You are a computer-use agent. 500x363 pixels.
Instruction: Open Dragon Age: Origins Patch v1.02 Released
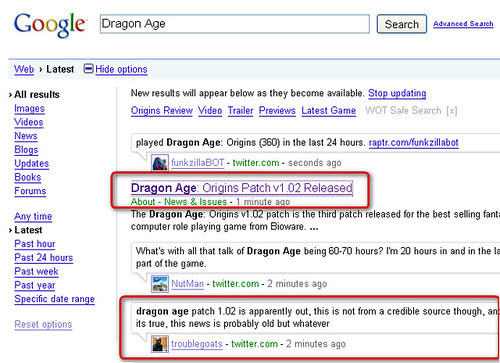point(242,188)
